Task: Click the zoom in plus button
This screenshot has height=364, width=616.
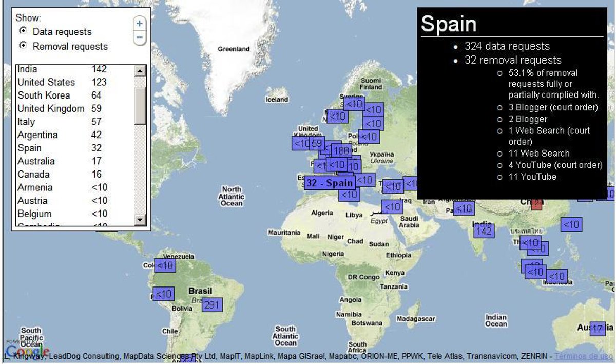Action: point(140,24)
